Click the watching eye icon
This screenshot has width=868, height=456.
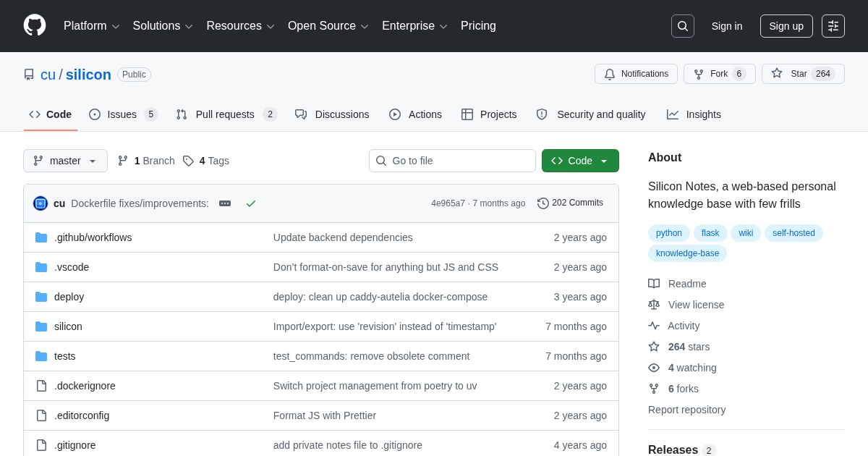click(x=654, y=368)
